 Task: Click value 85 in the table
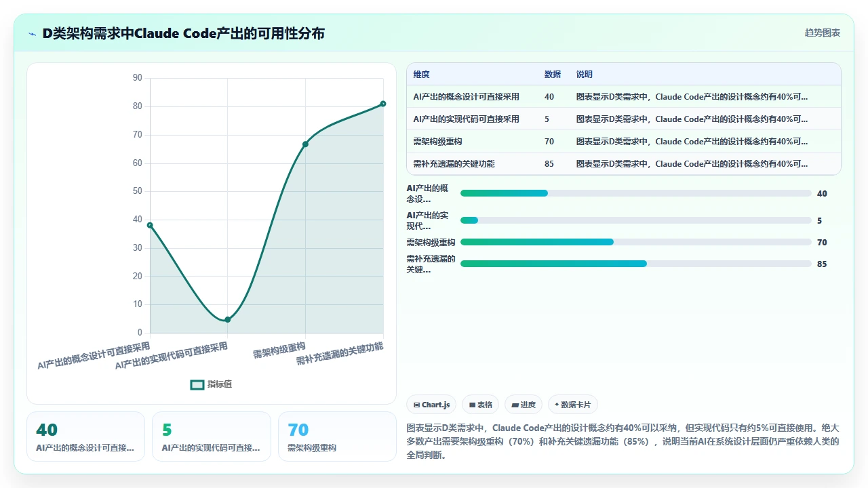(549, 164)
